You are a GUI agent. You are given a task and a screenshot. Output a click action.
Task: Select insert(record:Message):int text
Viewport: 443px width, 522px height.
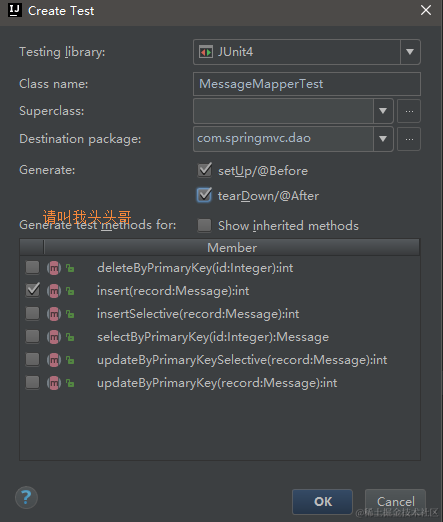(173, 291)
